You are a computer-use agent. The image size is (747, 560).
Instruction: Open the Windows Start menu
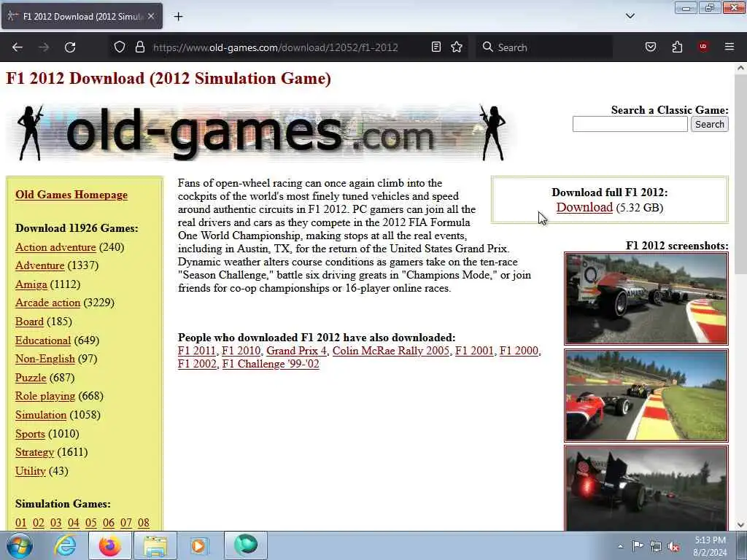20,545
